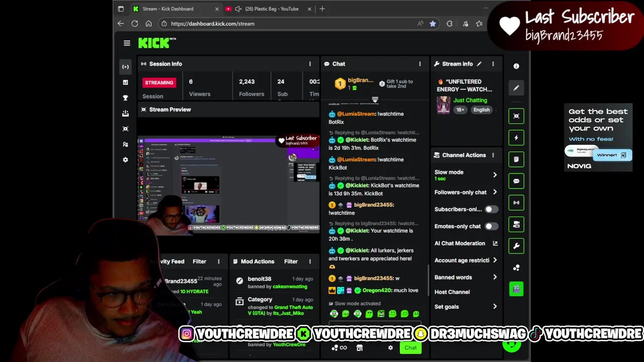The height and width of the screenshot is (362, 644).
Task: Expand Account age restriction settings
Action: 495,260
